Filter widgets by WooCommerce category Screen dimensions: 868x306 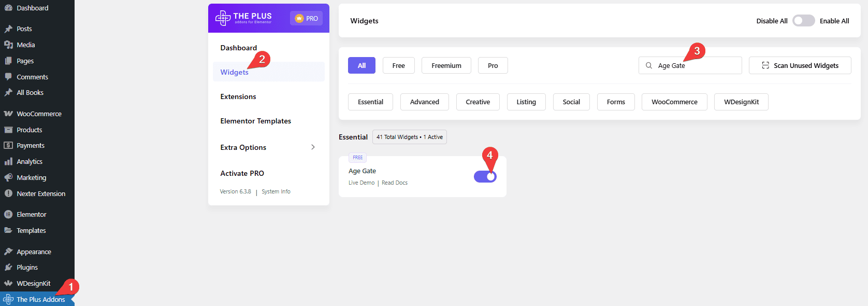[x=674, y=102]
